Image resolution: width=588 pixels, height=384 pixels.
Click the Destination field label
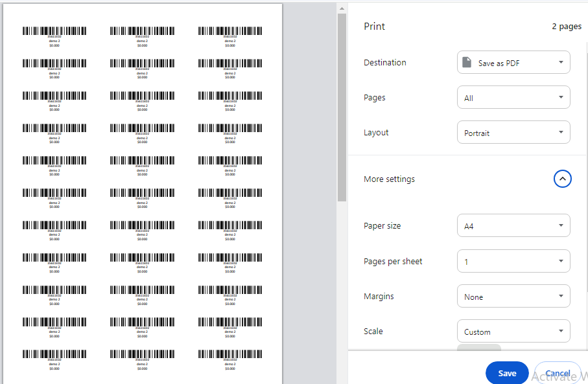385,63
